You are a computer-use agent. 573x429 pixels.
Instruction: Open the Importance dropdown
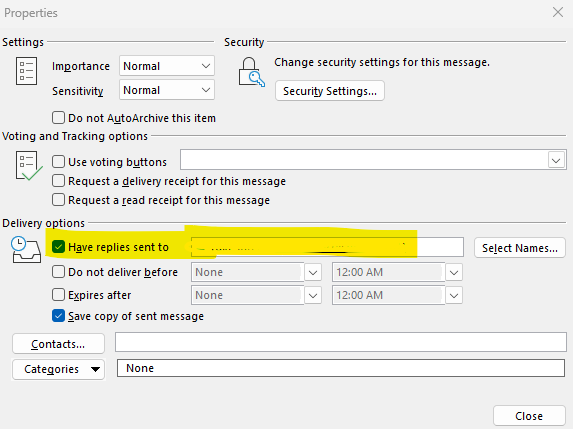(x=167, y=66)
